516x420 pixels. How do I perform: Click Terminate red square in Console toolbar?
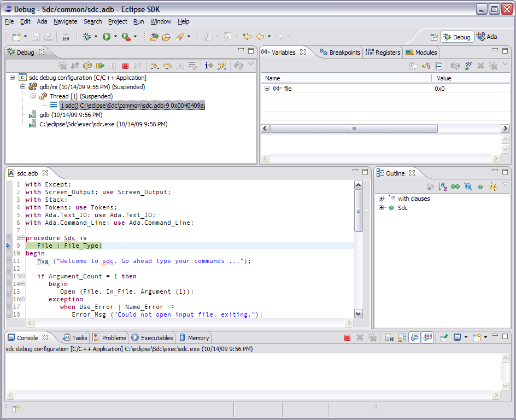click(347, 338)
